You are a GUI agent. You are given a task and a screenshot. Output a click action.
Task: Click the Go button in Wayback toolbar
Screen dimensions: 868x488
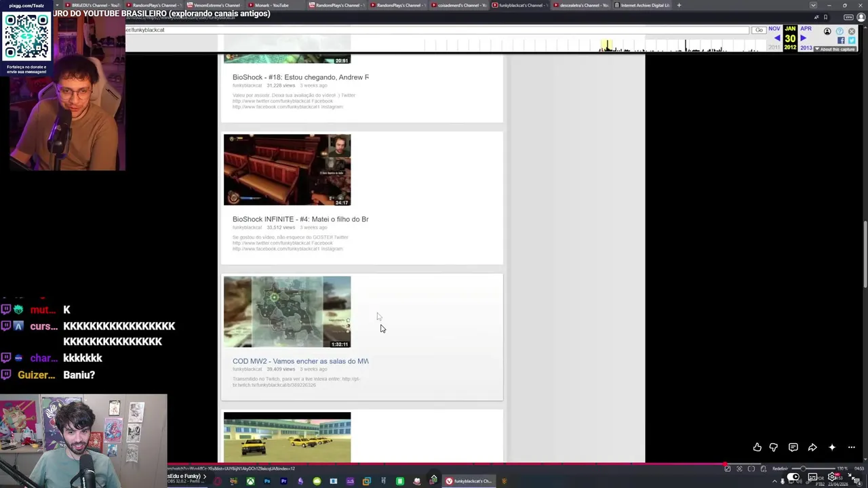click(x=759, y=30)
